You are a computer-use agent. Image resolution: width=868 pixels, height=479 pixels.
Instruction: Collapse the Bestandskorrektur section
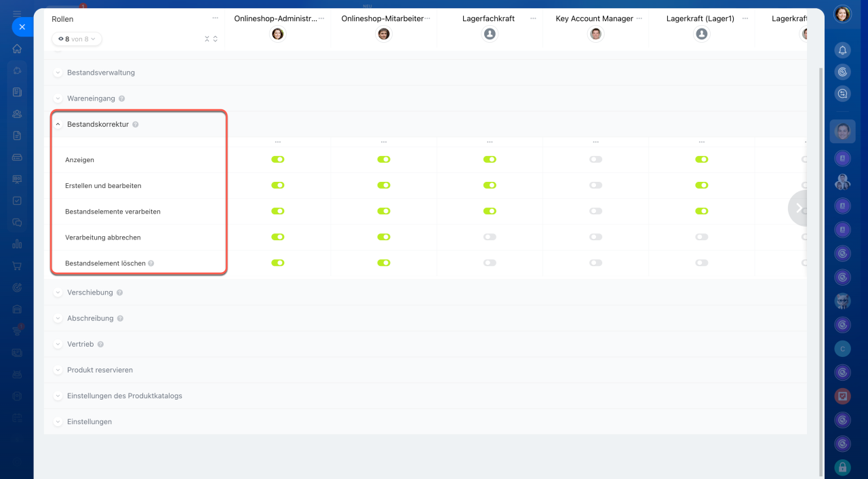click(58, 125)
